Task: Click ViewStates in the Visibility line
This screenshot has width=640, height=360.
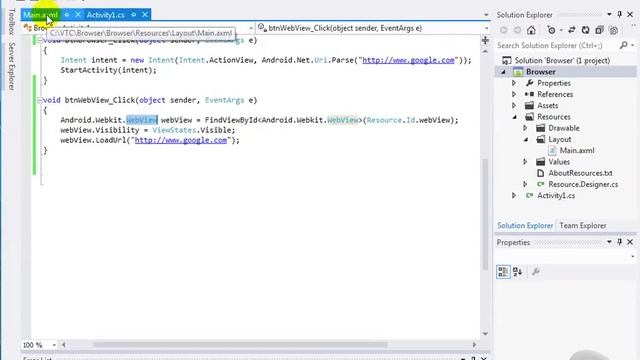Action: coord(174,130)
